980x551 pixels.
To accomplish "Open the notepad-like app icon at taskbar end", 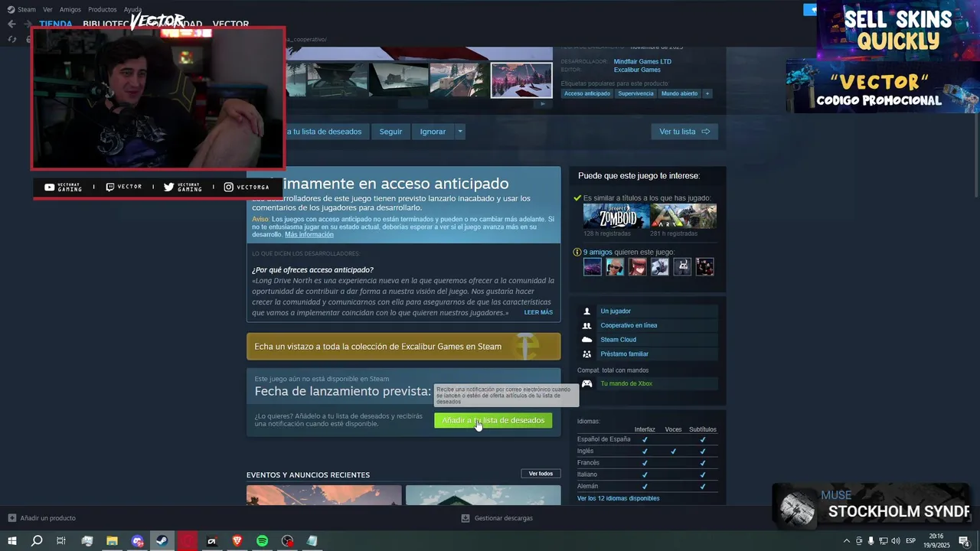I will click(x=312, y=541).
